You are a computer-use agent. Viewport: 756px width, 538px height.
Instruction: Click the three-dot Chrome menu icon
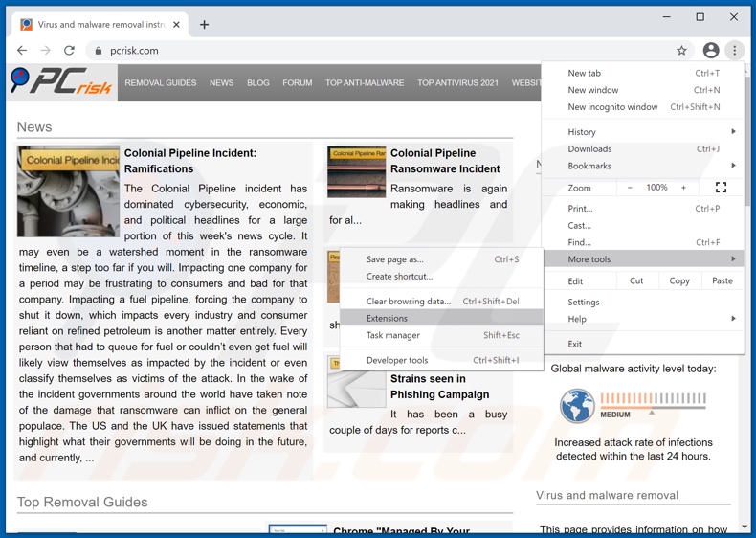[735, 51]
